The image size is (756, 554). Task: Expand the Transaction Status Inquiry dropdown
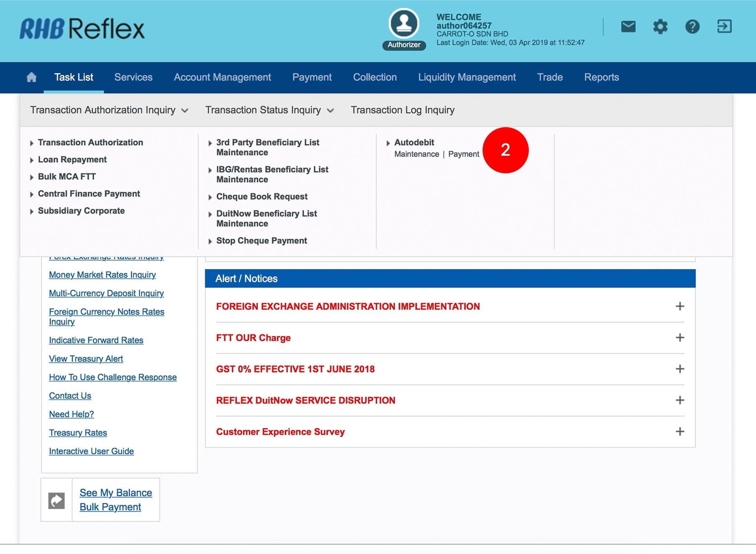click(x=269, y=110)
